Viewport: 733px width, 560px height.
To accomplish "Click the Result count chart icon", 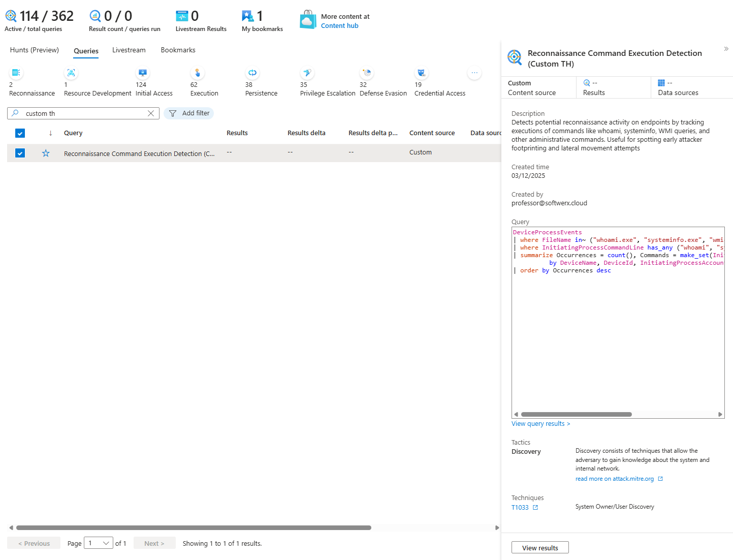I will (x=95, y=16).
